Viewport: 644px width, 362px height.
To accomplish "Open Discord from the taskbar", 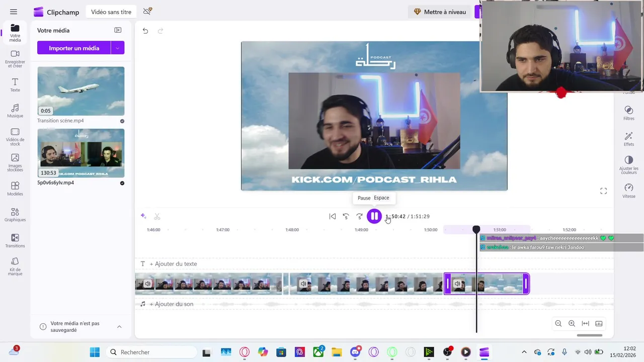I will 356,352.
